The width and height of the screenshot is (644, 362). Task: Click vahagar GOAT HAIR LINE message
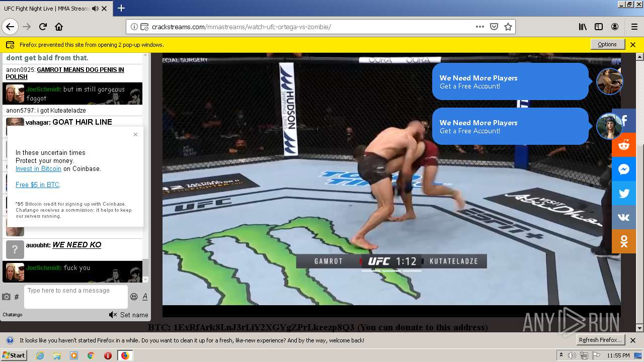coord(73,122)
